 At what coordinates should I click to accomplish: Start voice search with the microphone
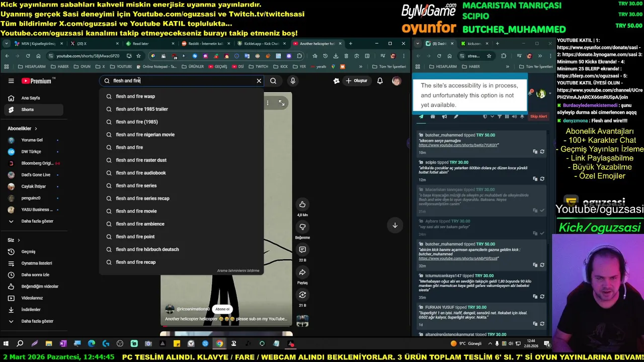(x=293, y=80)
